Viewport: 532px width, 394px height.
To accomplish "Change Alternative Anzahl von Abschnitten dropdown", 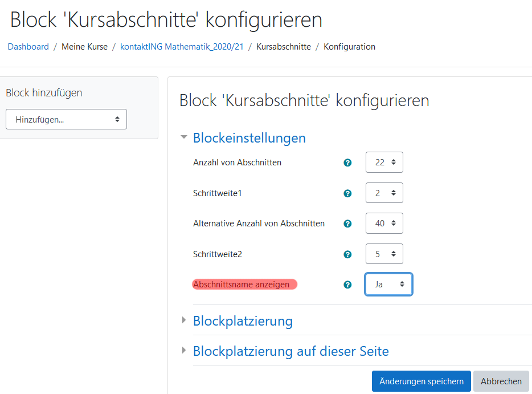I will click(384, 224).
